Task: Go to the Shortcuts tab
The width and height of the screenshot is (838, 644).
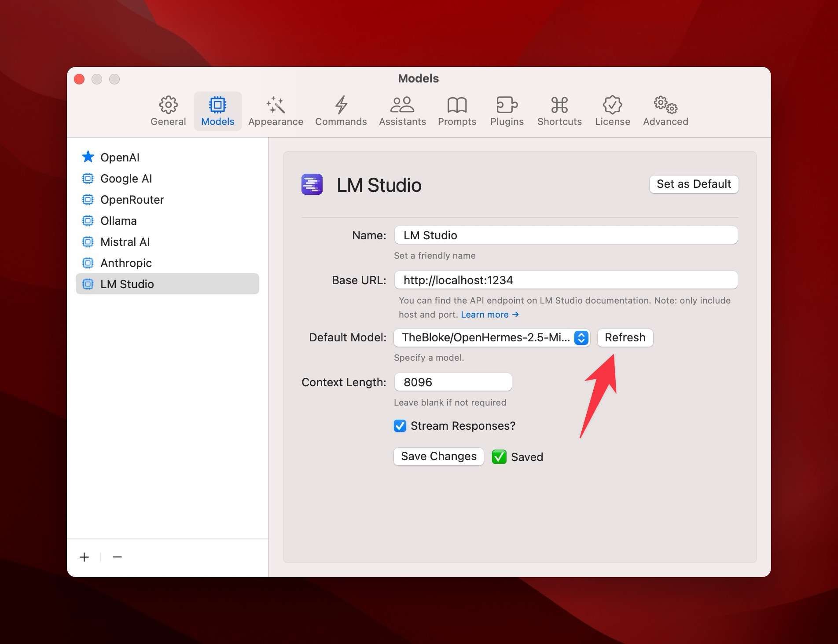Action: click(559, 111)
